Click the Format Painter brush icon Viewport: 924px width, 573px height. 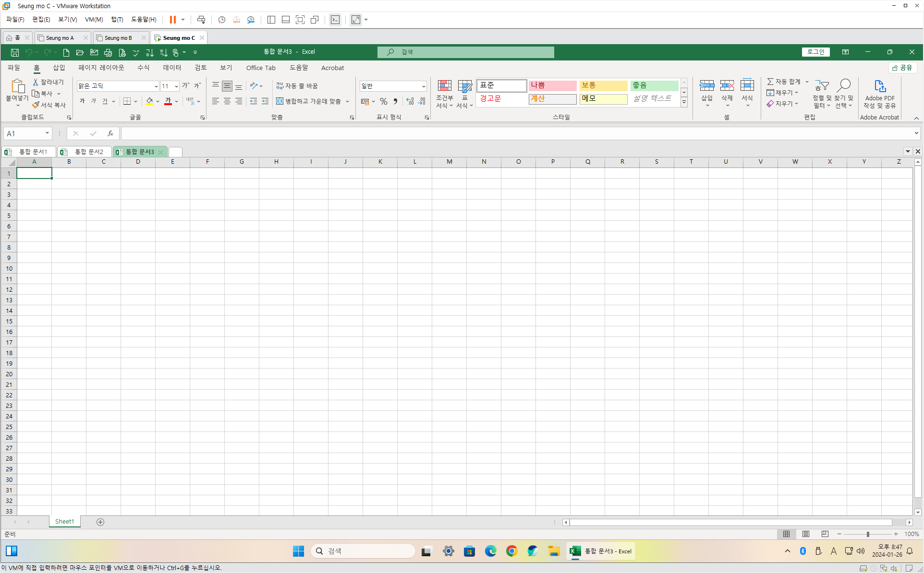tap(36, 105)
